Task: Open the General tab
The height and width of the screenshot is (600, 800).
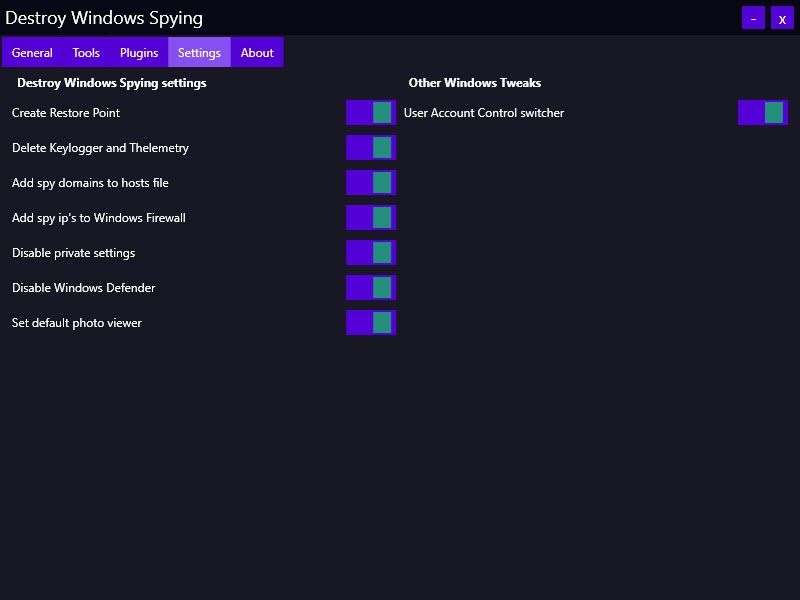Action: (x=32, y=52)
